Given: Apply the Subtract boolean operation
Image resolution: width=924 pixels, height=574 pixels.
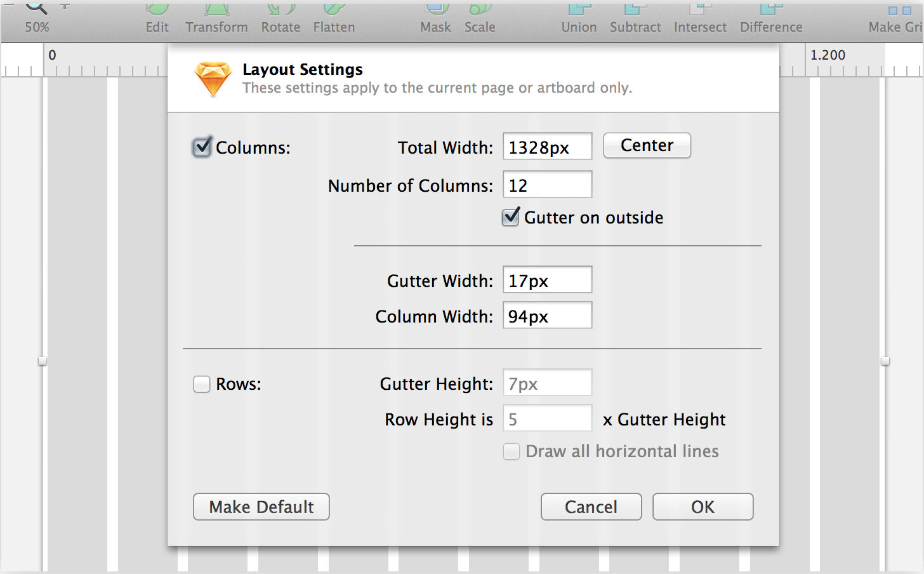Looking at the screenshot, I should 635,18.
